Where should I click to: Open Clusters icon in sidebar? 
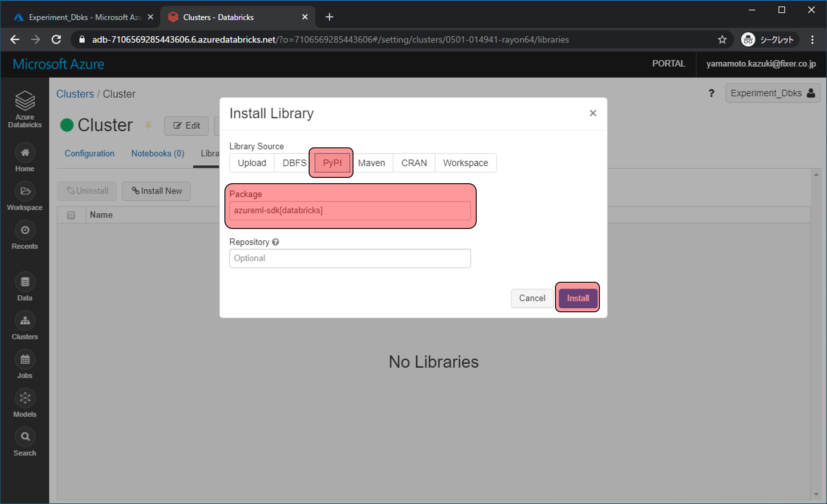tap(25, 321)
